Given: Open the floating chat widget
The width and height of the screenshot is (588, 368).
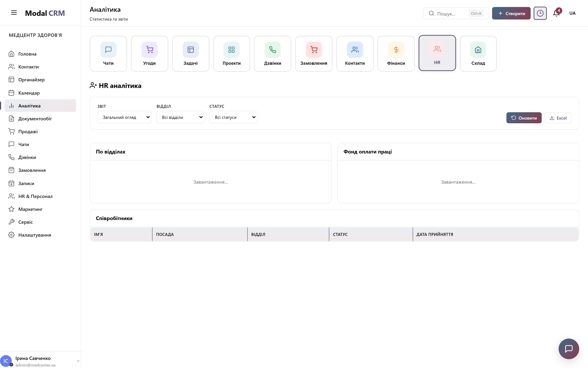Looking at the screenshot, I should (x=569, y=348).
